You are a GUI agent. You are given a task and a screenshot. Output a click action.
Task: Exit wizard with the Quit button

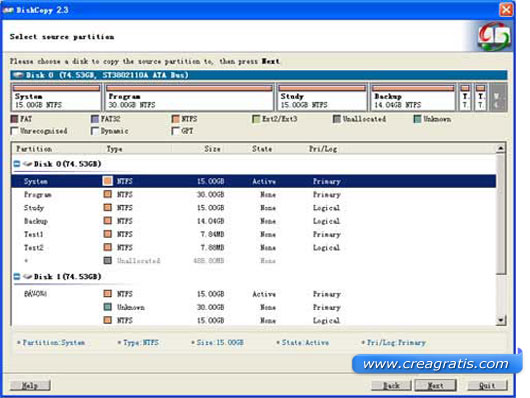point(487,385)
